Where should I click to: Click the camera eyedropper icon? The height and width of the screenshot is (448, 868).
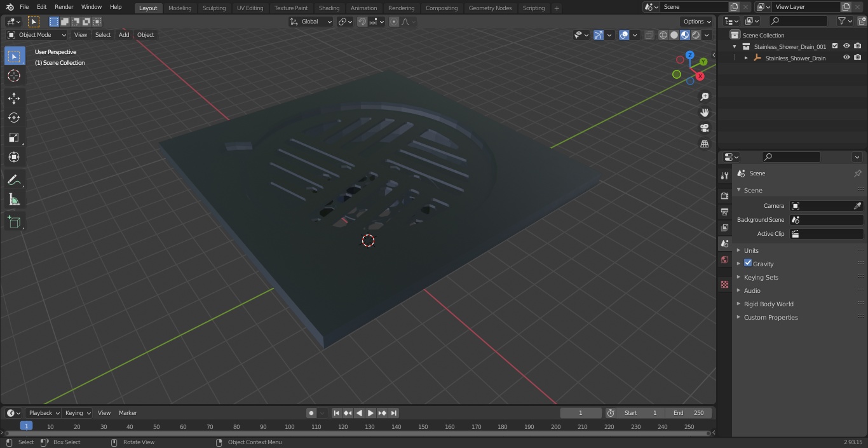click(x=857, y=206)
